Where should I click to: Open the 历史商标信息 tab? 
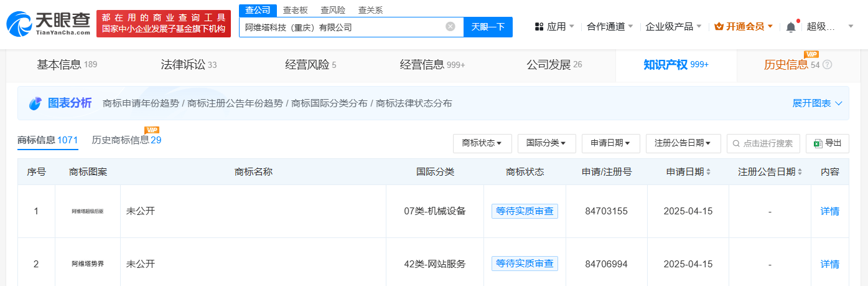coord(126,140)
